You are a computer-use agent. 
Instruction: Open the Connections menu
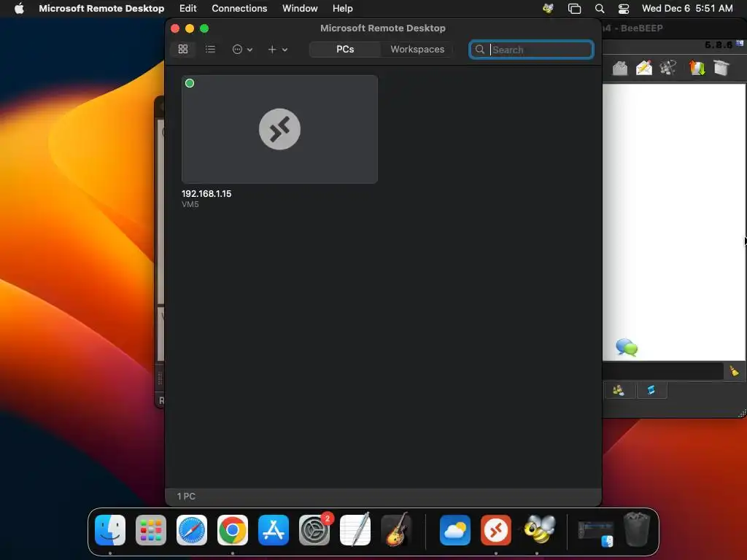(x=239, y=8)
